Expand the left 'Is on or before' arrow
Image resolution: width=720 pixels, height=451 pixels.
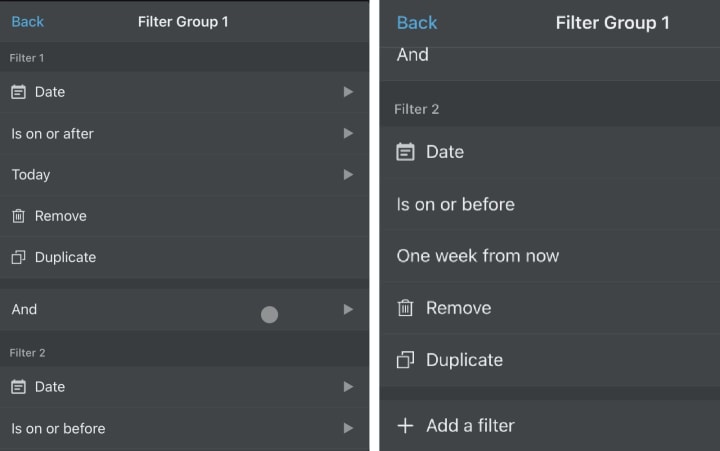pos(348,428)
